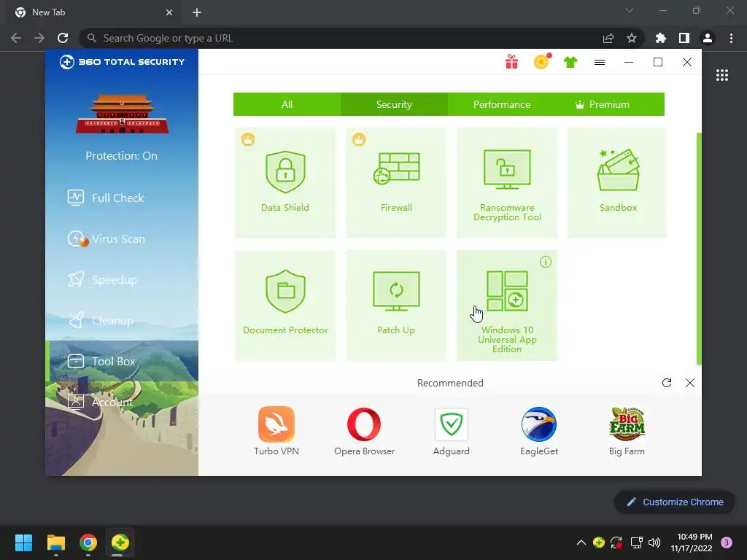
Task: Launch the Patch Up tool
Action: 396,306
